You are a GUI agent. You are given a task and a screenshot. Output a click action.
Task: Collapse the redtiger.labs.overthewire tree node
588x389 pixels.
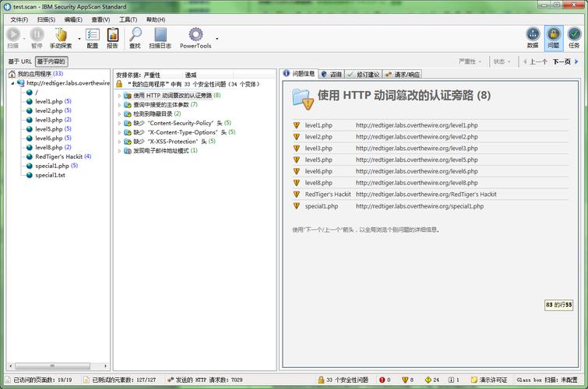tap(12, 83)
